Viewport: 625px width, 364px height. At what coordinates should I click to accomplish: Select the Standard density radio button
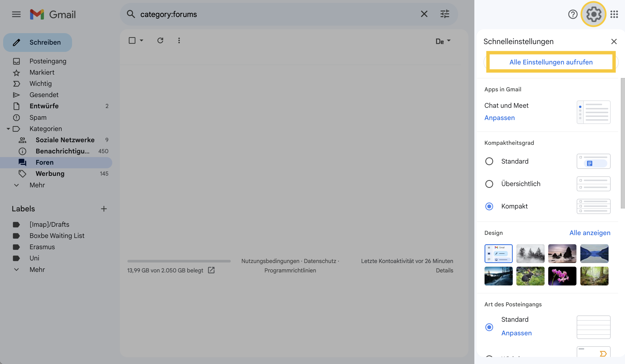point(489,161)
